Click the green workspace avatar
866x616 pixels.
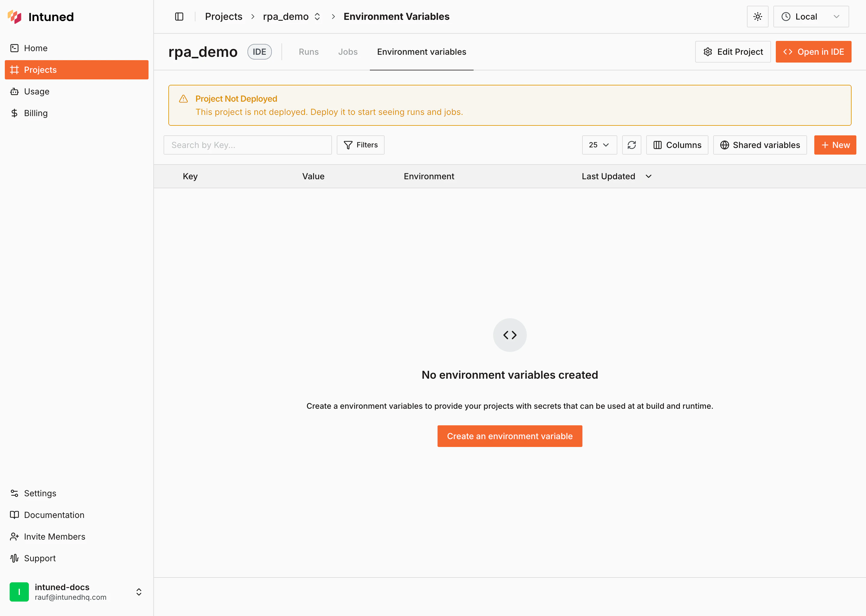19,592
